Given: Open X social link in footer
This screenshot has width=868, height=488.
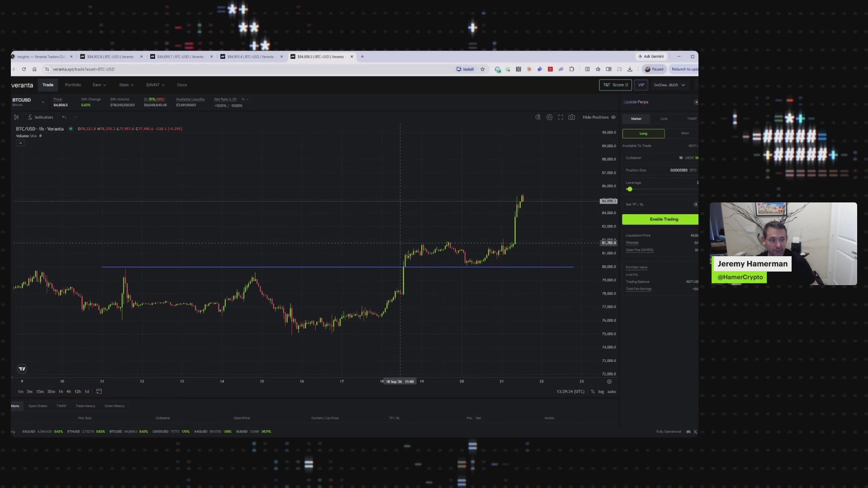Looking at the screenshot, I should pos(695,432).
